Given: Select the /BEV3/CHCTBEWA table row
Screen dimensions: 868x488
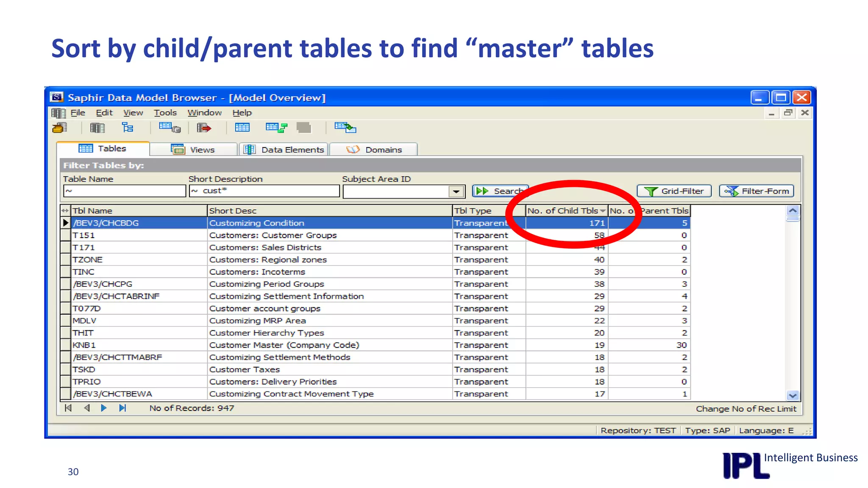Looking at the screenshot, I should (376, 394).
